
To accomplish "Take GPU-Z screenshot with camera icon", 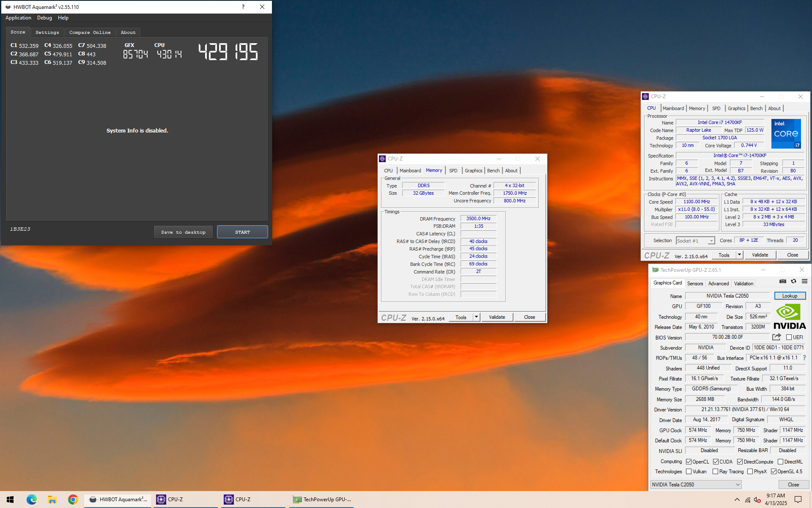I will 783,282.
